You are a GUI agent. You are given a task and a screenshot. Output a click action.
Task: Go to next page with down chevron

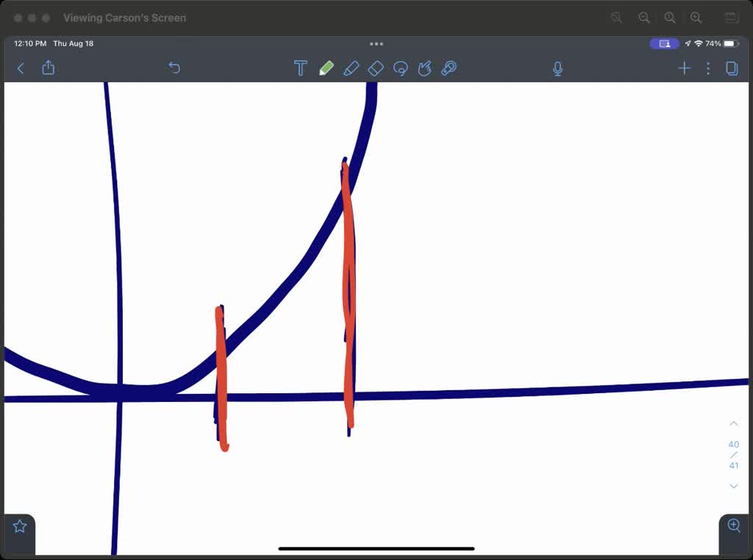(733, 486)
